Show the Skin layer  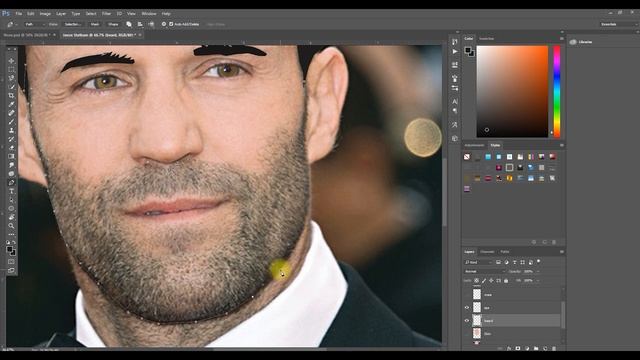tap(467, 334)
